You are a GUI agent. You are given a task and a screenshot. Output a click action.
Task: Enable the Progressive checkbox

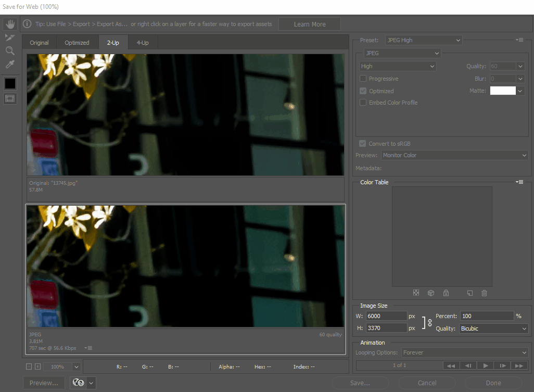(x=363, y=79)
